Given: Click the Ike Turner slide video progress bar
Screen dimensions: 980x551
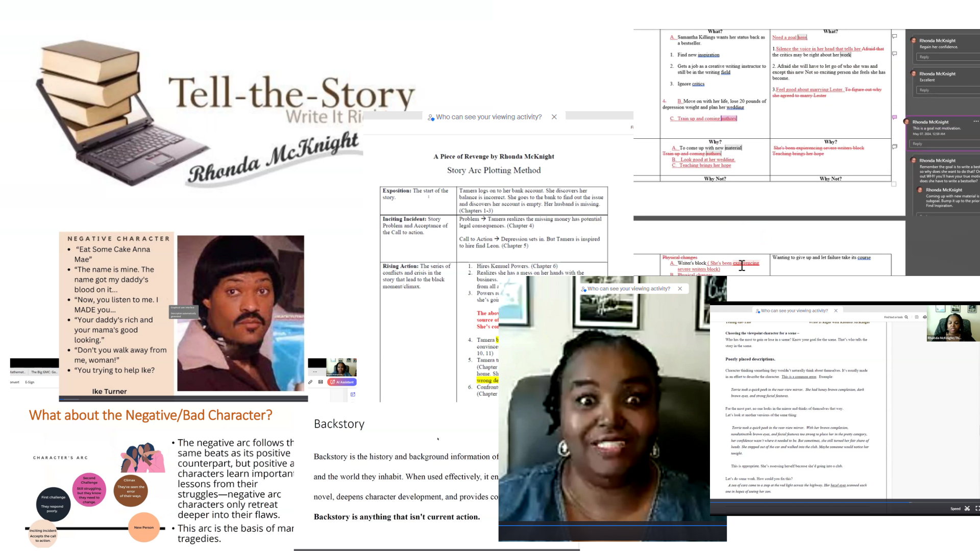Looking at the screenshot, I should click(183, 398).
